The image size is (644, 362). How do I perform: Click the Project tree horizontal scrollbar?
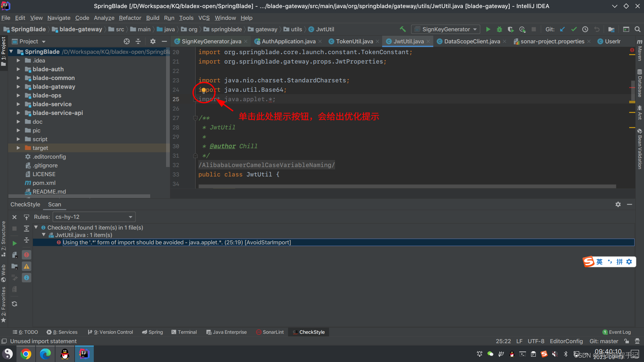tap(79, 196)
